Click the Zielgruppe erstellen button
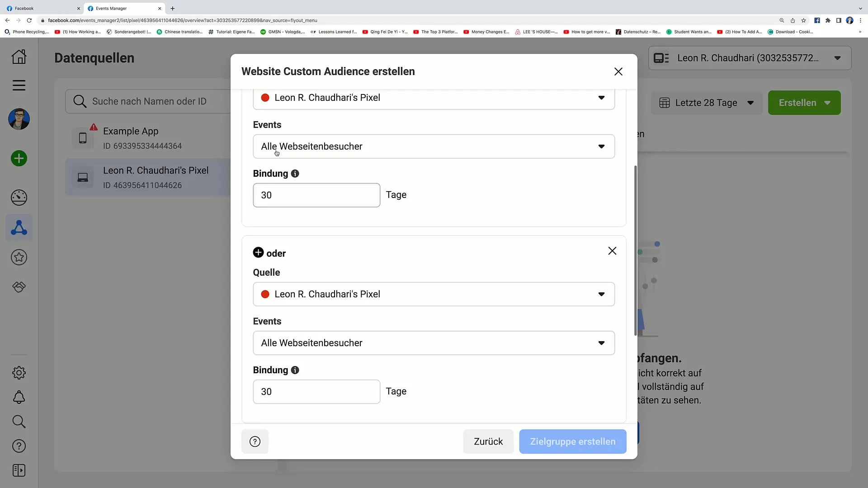 point(573,441)
